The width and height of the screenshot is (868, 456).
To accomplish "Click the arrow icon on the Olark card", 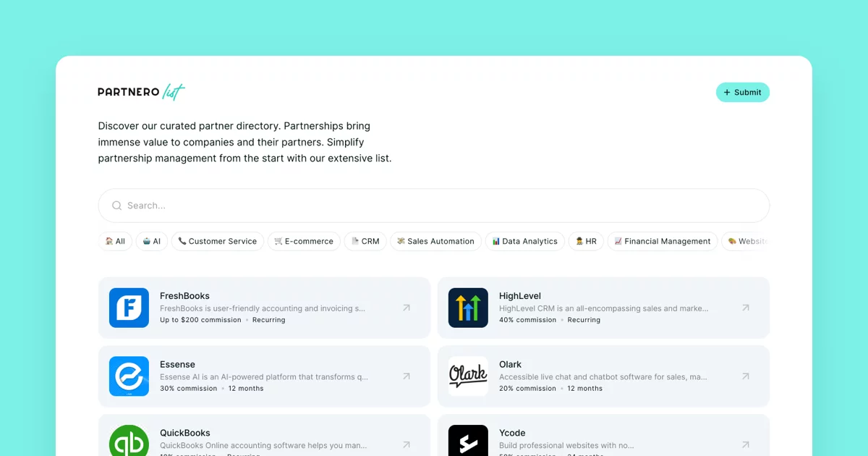I will (746, 376).
